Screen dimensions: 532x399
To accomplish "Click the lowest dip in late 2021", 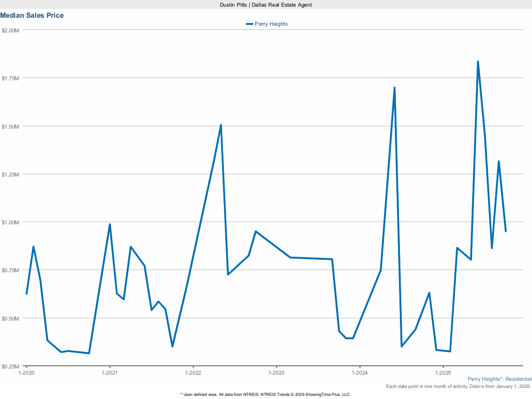I will tap(172, 346).
